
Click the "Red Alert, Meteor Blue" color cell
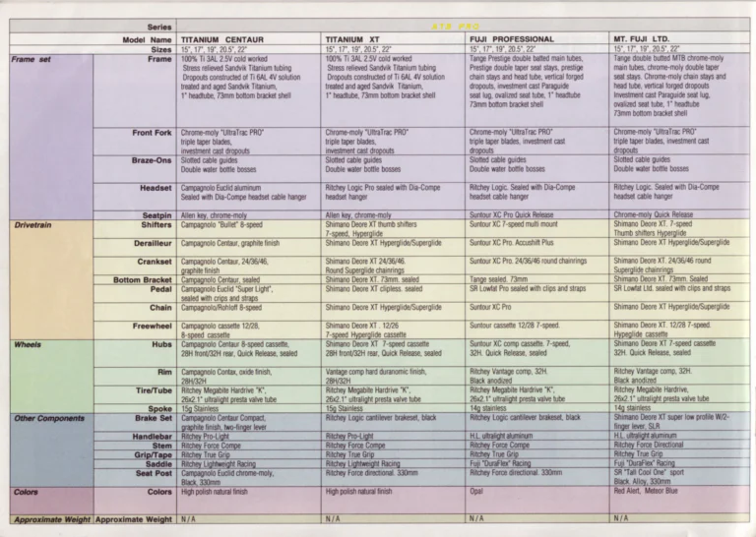646,491
